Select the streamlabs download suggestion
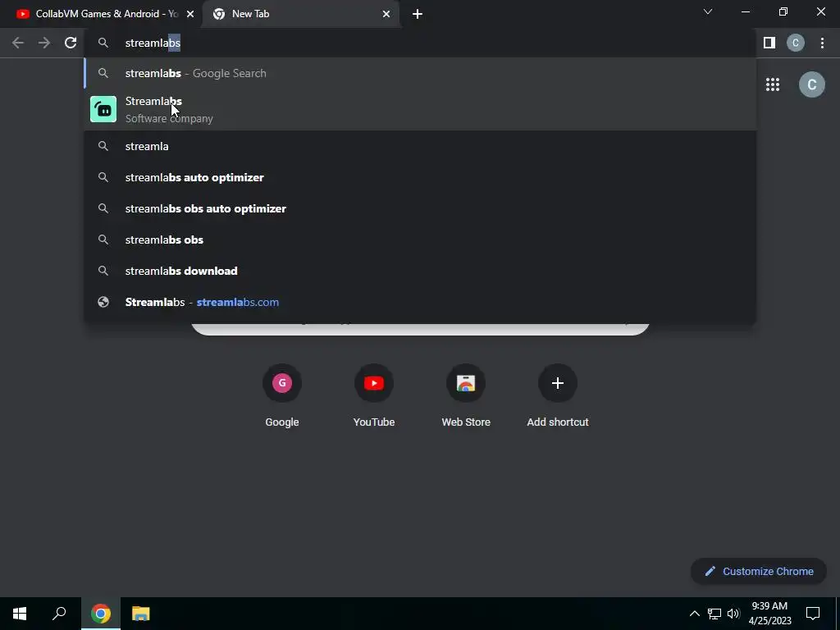Viewport: 840px width, 630px height. (420, 271)
